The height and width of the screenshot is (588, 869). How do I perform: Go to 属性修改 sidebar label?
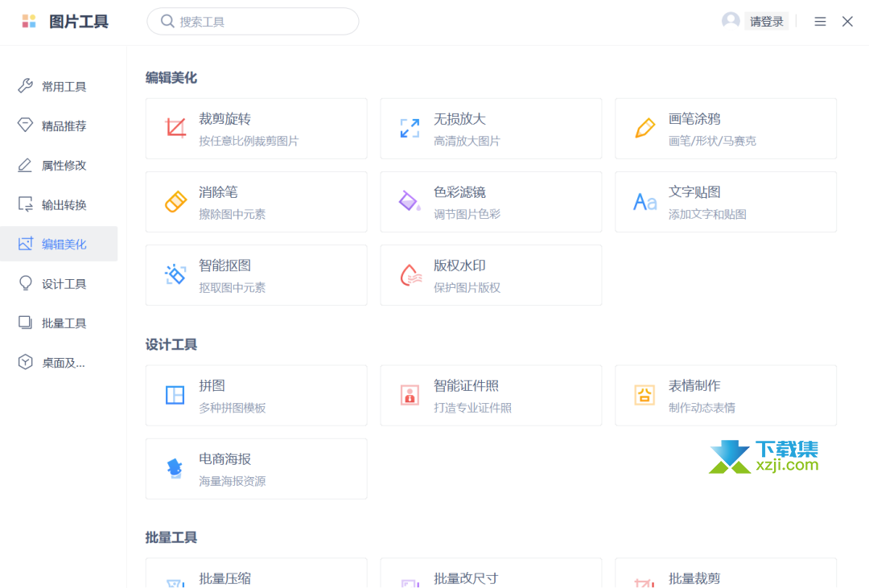click(64, 165)
